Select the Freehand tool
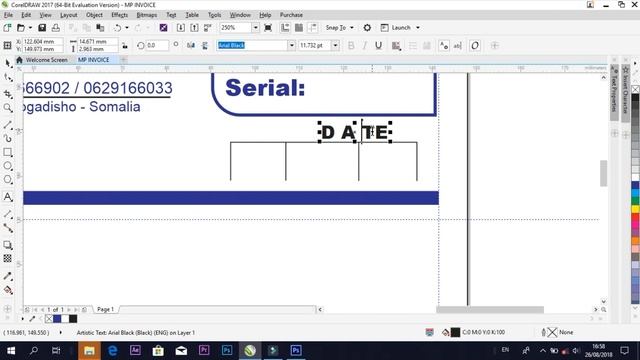Viewport: 640px width, 360px height. click(x=8, y=124)
